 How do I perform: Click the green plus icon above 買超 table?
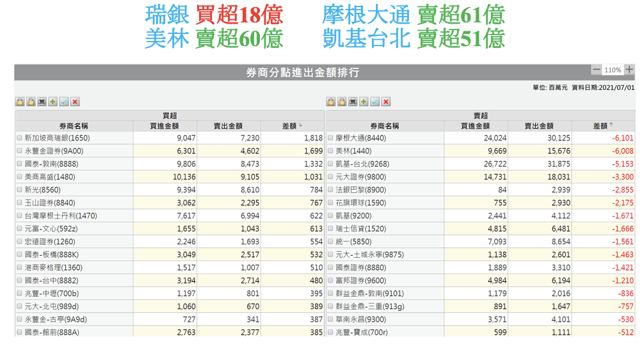point(52,102)
